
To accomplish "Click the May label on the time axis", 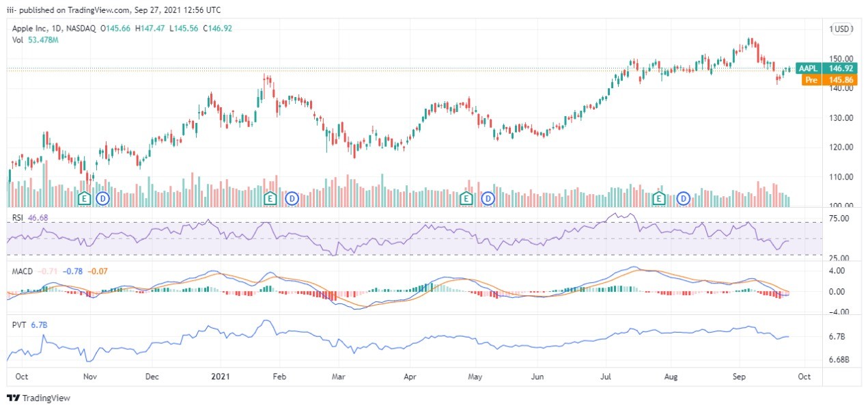I will point(475,377).
